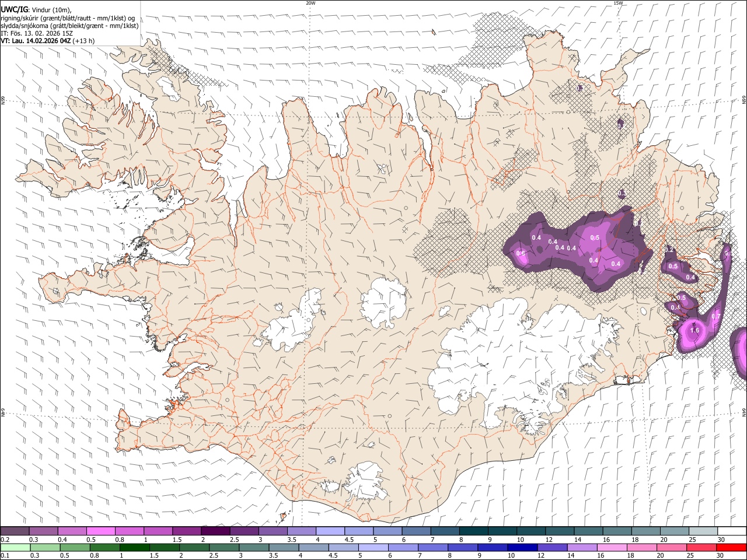
Task: Pick the darkest green 1 swatch in lower legend
Action: [135, 547]
